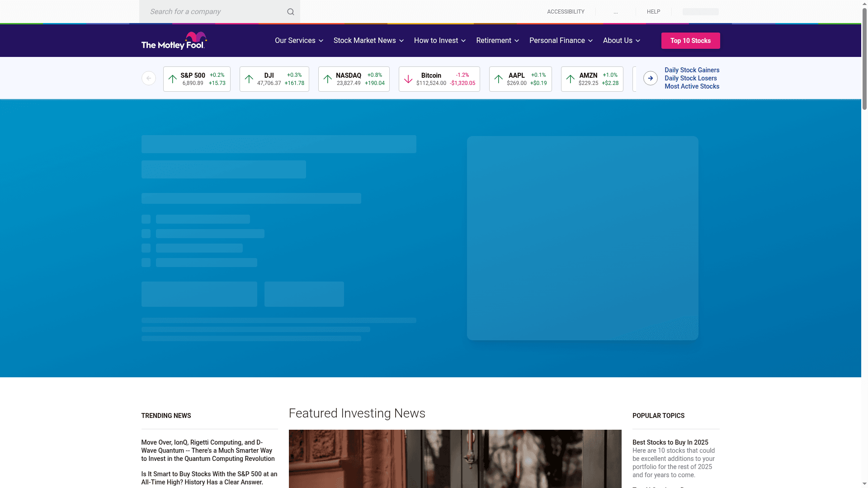Open the Daily Stock Gainers link
868x488 pixels.
(x=691, y=70)
